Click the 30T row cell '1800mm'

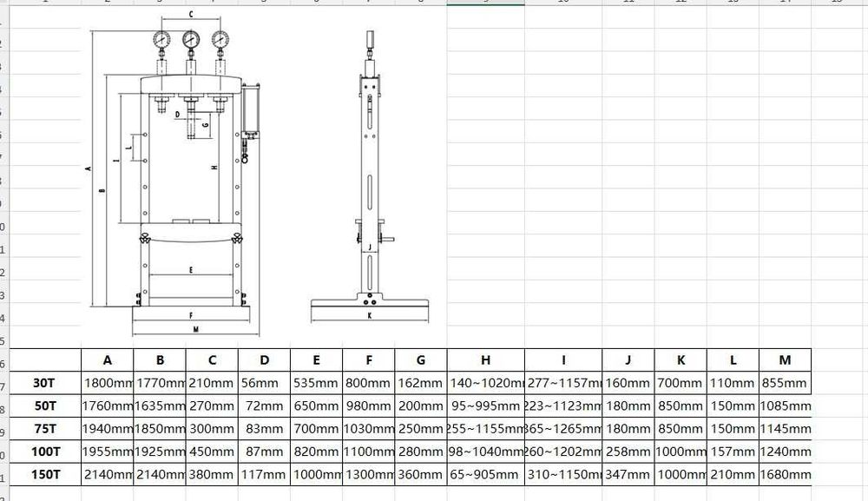click(108, 383)
